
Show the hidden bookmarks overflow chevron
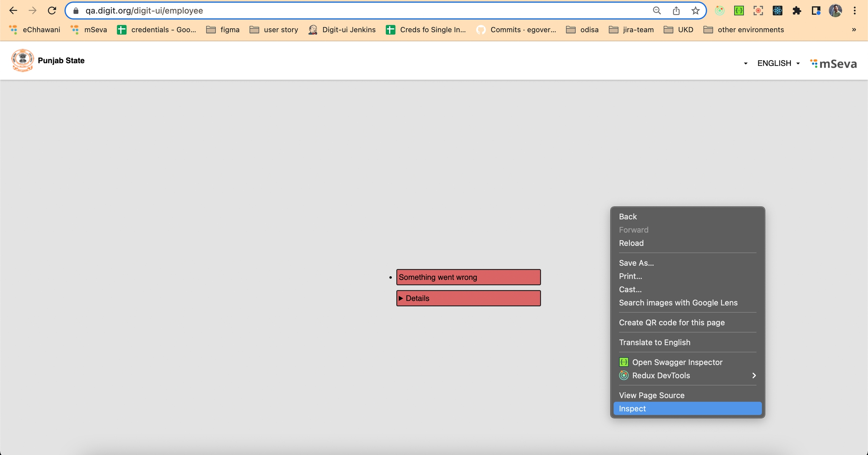(x=854, y=30)
